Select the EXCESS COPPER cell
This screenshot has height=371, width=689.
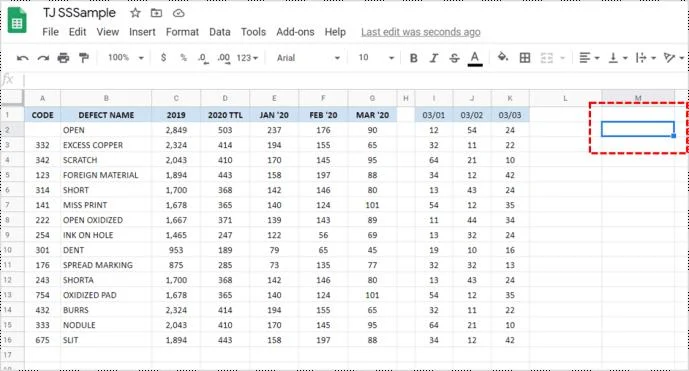click(106, 145)
